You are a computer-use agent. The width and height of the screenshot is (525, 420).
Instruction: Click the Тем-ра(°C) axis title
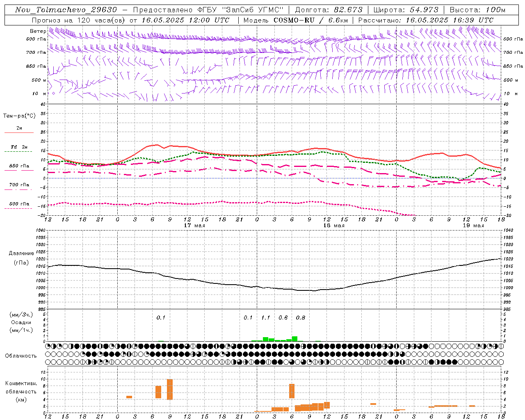click(19, 116)
